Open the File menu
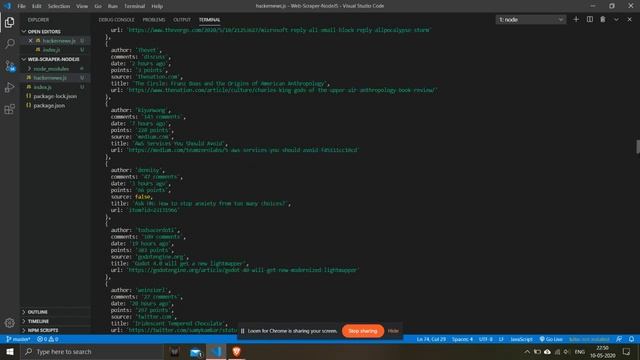The height and width of the screenshot is (360, 640). 21,6
